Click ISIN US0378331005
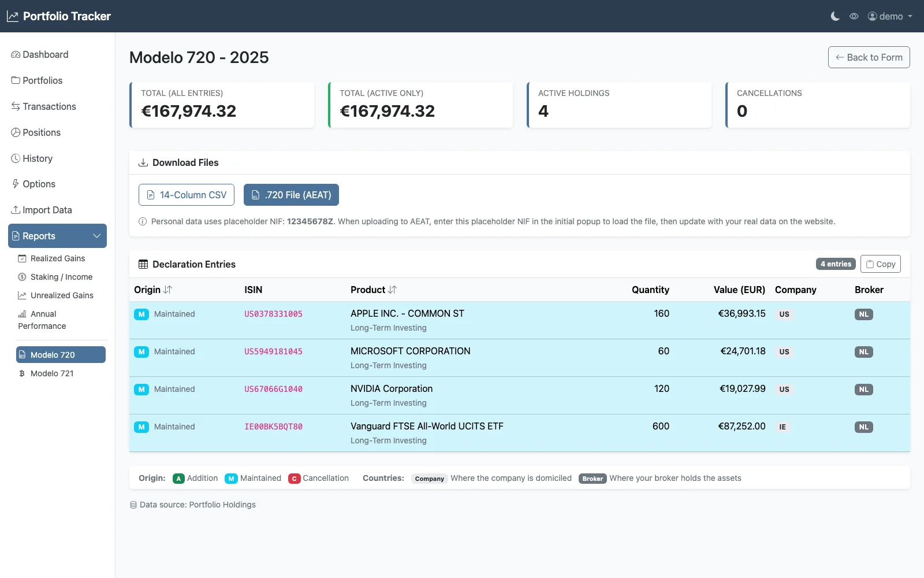The height and width of the screenshot is (578, 924). click(273, 314)
